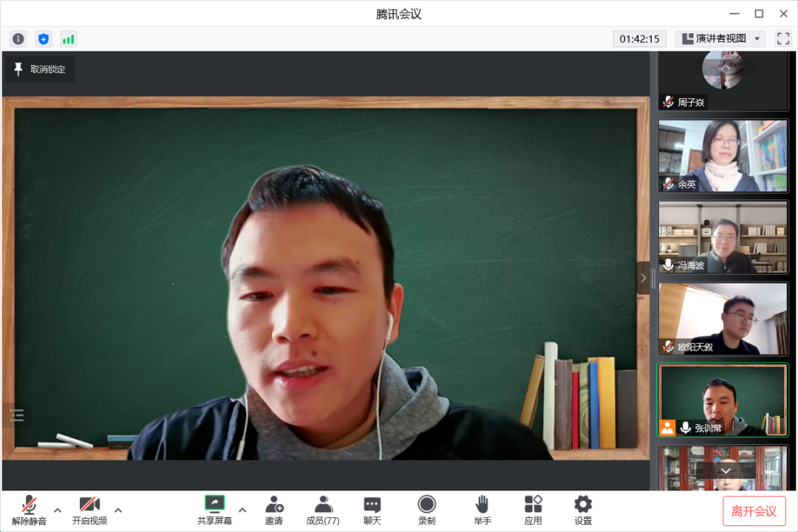Click the microphone icon beside 冯海波
Image resolution: width=798 pixels, height=532 pixels.
point(668,265)
